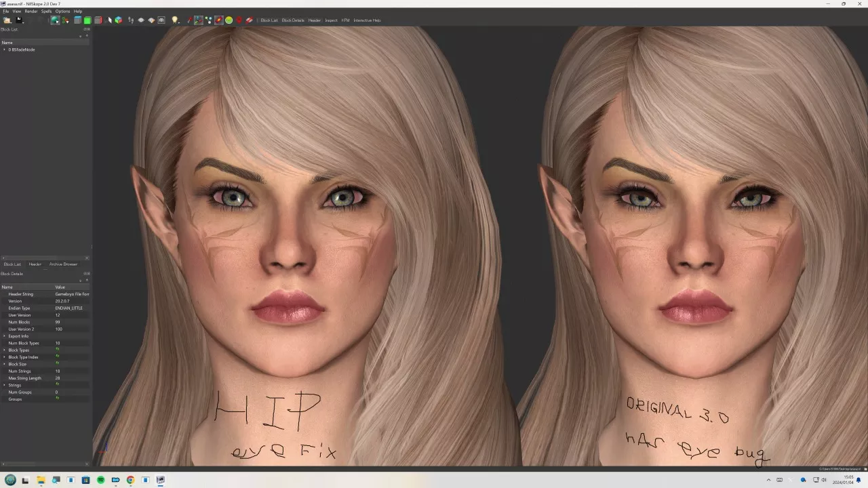The image size is (868, 488).
Task: Click the Load file folder icon
Action: pyautogui.click(x=7, y=20)
